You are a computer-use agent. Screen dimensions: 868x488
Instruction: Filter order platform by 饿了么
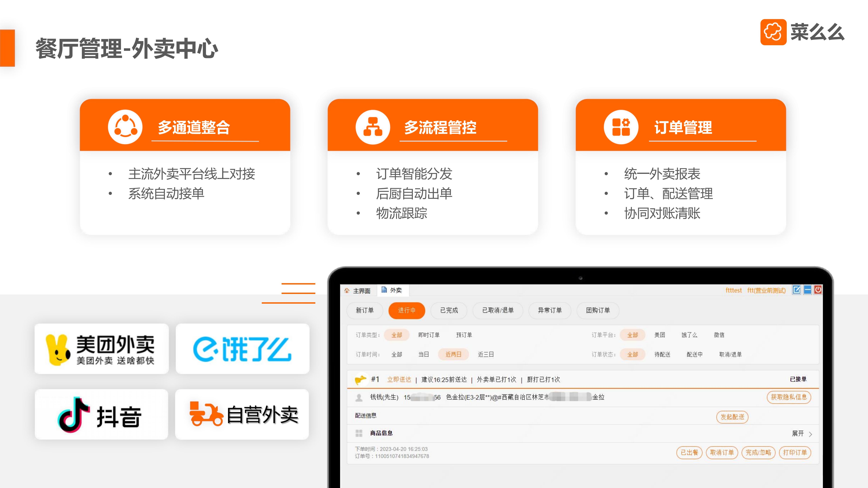pyautogui.click(x=689, y=335)
